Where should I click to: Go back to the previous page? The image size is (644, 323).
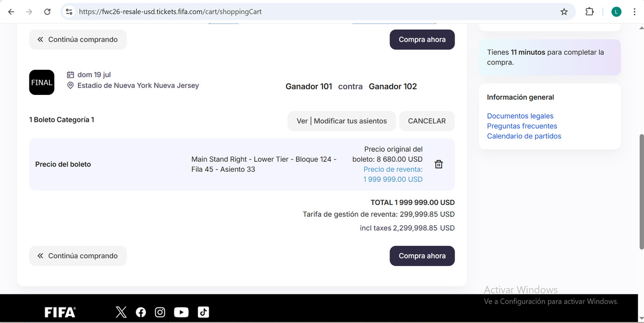pyautogui.click(x=11, y=11)
